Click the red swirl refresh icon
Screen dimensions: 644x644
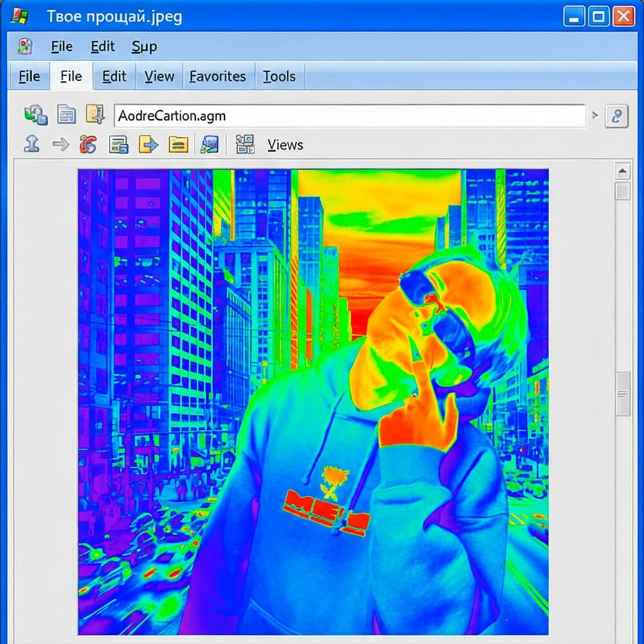88,144
